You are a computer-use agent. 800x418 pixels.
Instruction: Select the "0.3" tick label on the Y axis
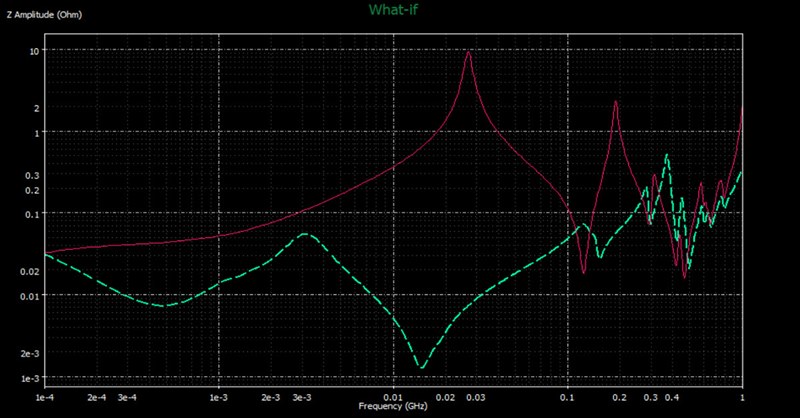coord(31,175)
